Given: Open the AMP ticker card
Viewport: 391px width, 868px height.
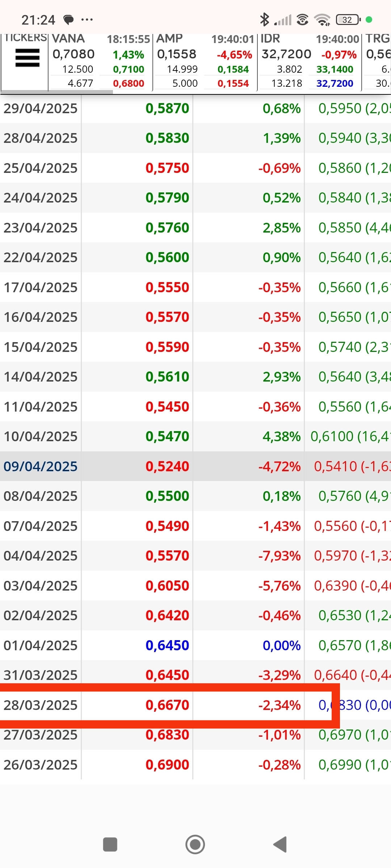Looking at the screenshot, I should 205,61.
